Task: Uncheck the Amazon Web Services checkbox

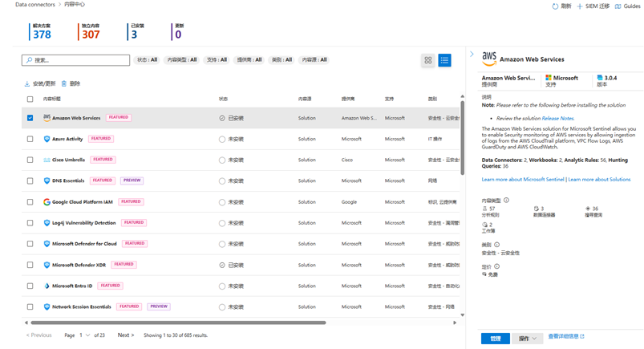Action: pos(30,118)
